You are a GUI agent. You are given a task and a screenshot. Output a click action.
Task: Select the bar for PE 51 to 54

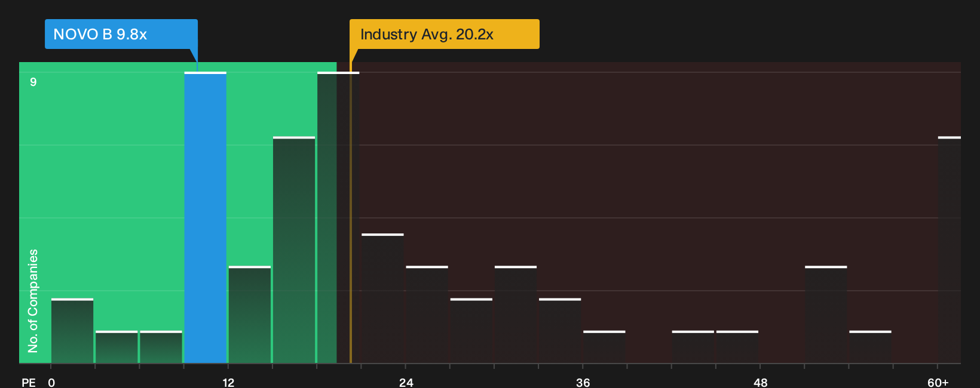pos(826,315)
